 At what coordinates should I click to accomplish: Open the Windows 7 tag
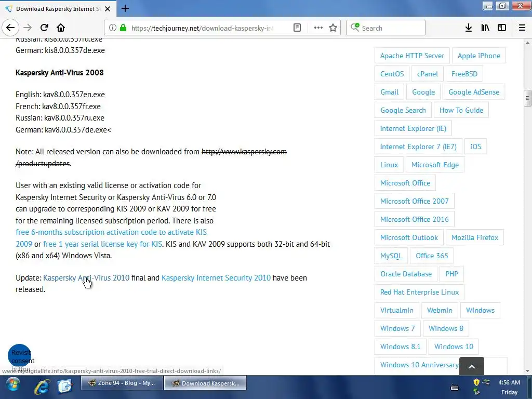(x=397, y=328)
